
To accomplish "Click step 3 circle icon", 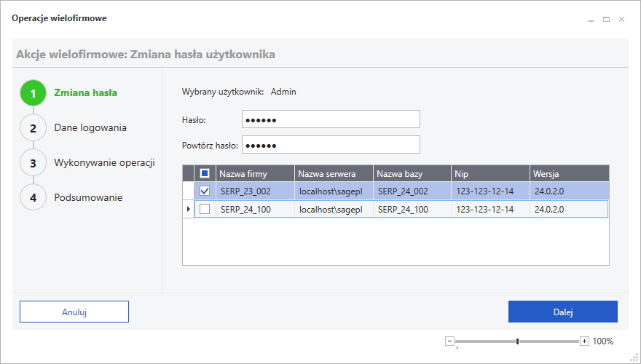I will pos(33,163).
